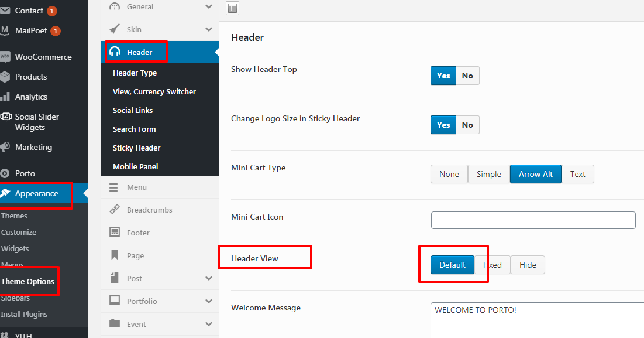Screen dimensions: 644x338
Task: Open the Breadcrumbs options section
Action: tap(160, 210)
